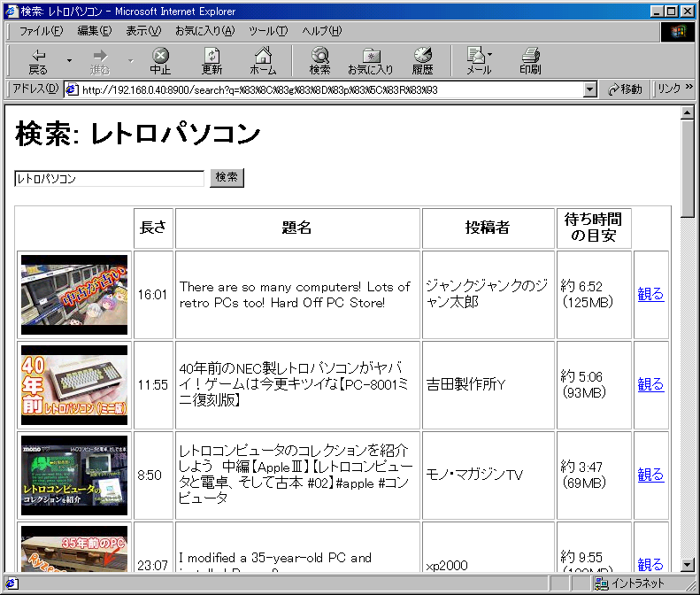
Task: Open the ヘルプ(H) menu
Action: (322, 31)
